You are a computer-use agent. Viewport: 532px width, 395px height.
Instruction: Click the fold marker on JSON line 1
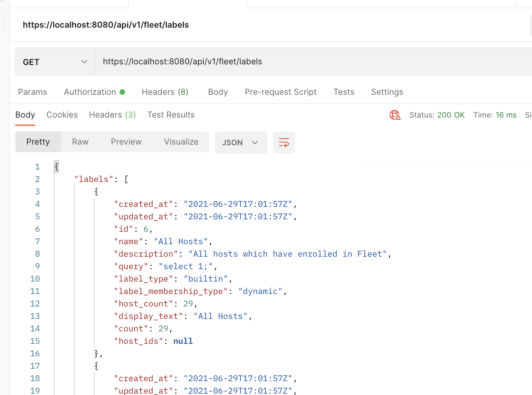(56, 166)
